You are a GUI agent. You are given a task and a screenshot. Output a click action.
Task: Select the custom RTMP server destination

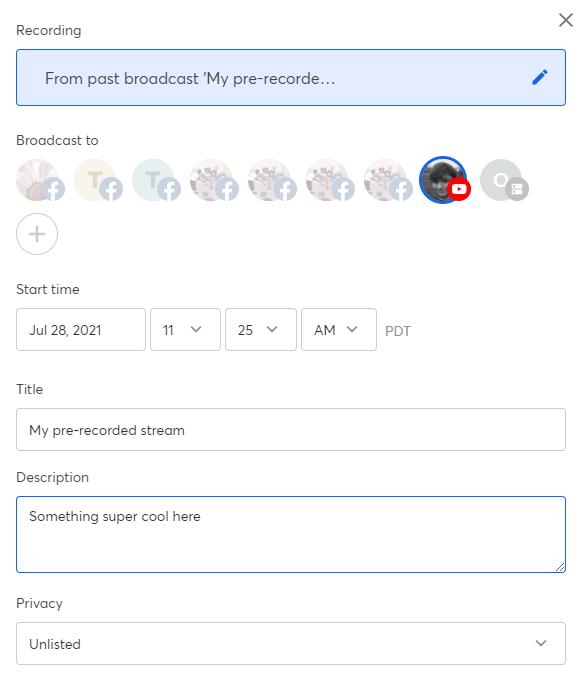(x=504, y=180)
